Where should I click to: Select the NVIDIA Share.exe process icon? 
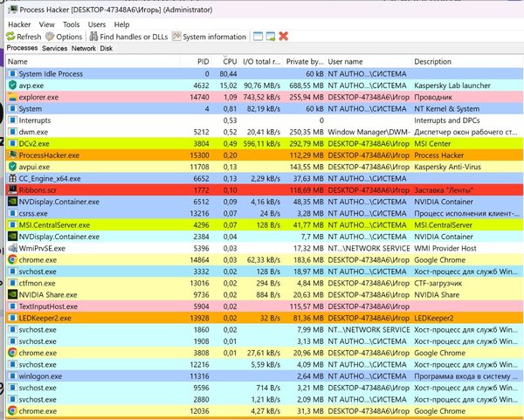point(11,294)
